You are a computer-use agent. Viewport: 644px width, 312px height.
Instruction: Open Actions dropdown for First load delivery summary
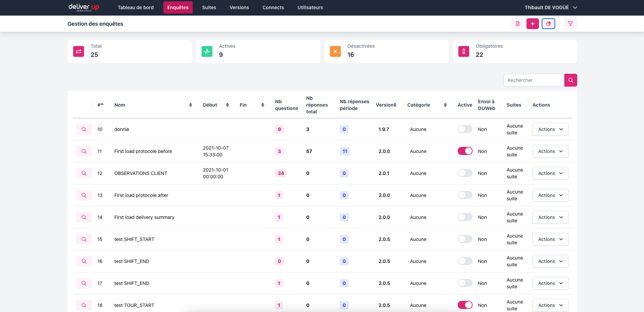[x=550, y=217]
